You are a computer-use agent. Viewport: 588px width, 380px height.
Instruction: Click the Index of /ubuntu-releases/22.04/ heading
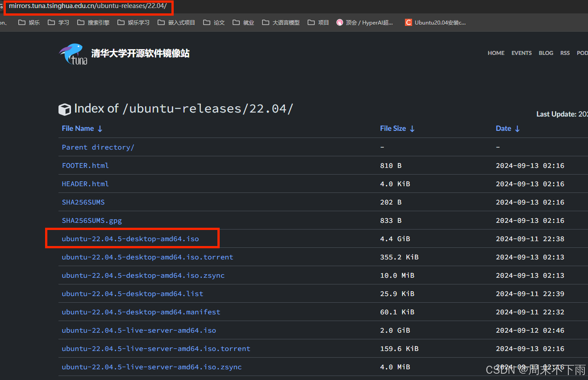[x=183, y=109]
